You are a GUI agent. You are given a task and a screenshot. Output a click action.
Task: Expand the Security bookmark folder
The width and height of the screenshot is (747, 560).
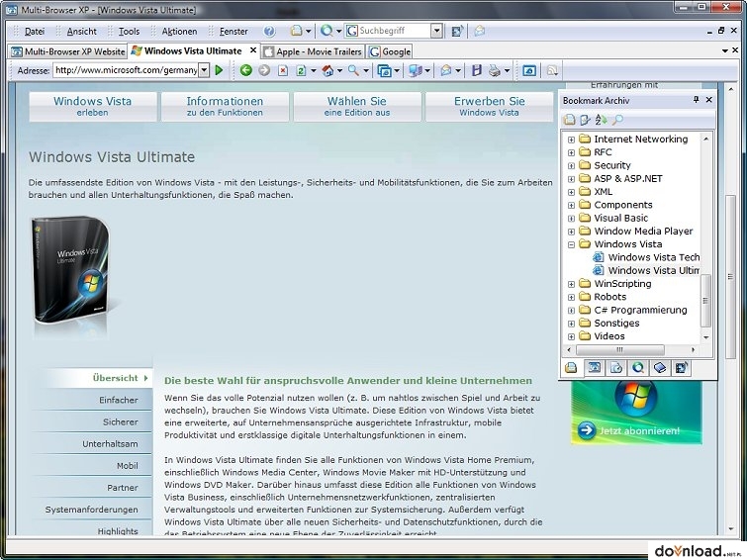pos(571,166)
